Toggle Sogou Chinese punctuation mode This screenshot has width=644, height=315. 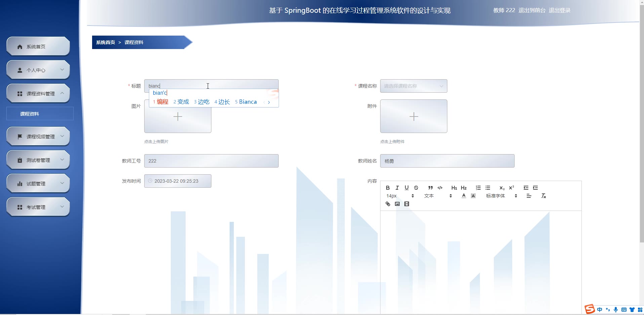[x=608, y=310]
